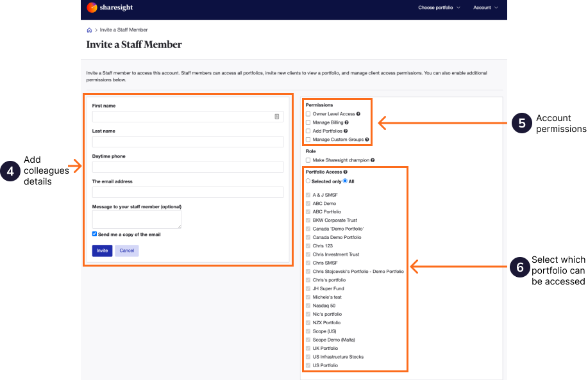Check the ABC Demo portfolio checkbox
Screen dimensions: 588x380
point(307,203)
